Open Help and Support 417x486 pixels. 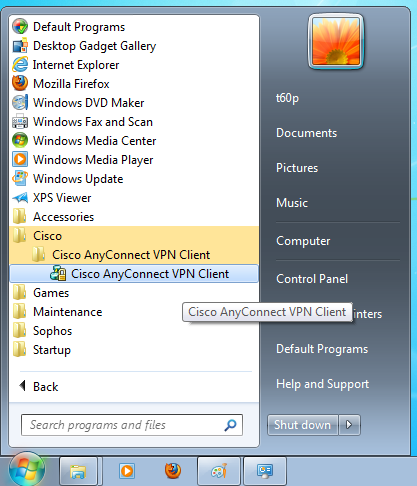click(x=323, y=384)
